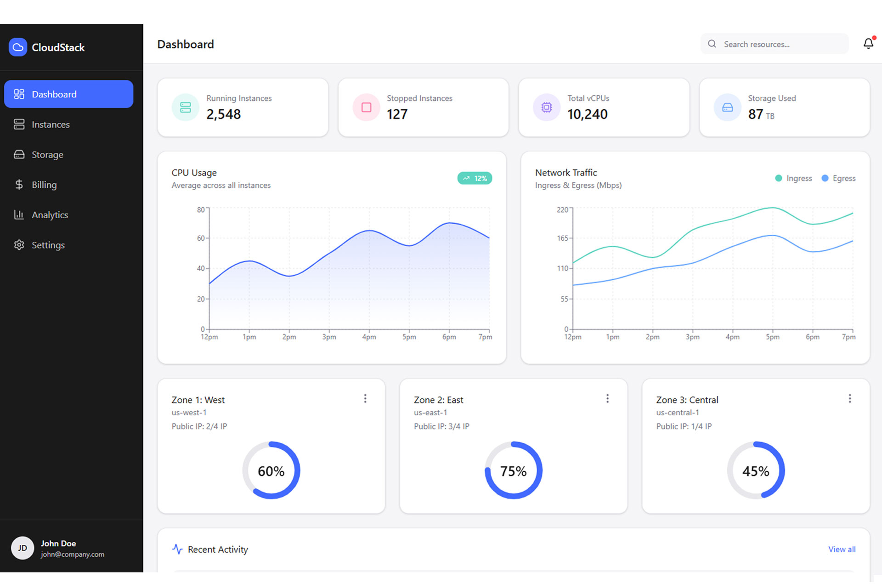Screen dimensions: 882x588
Task: Click the Stopped Instances square icon
Action: coord(366,107)
